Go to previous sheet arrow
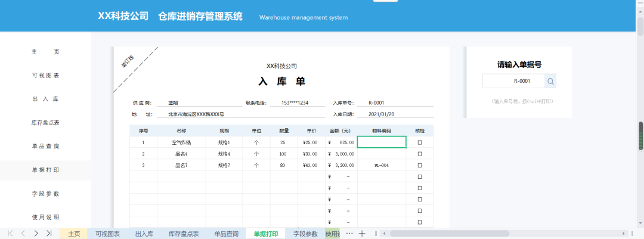 pos(23,234)
